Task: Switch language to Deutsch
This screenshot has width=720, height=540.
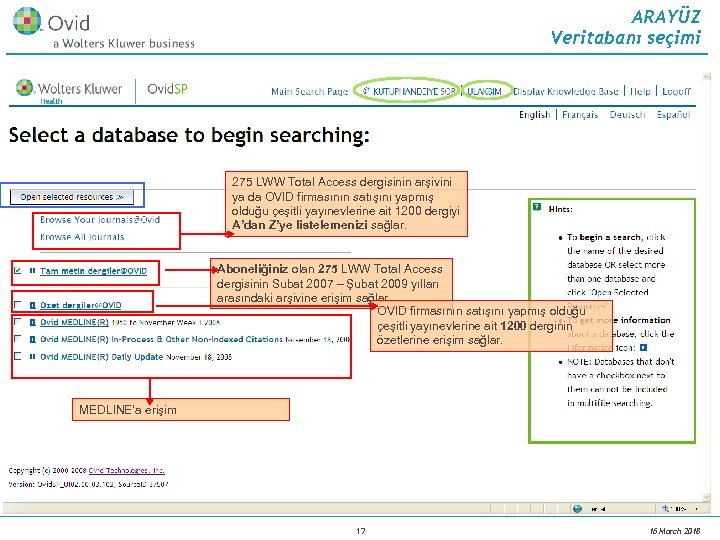Action: tap(627, 114)
